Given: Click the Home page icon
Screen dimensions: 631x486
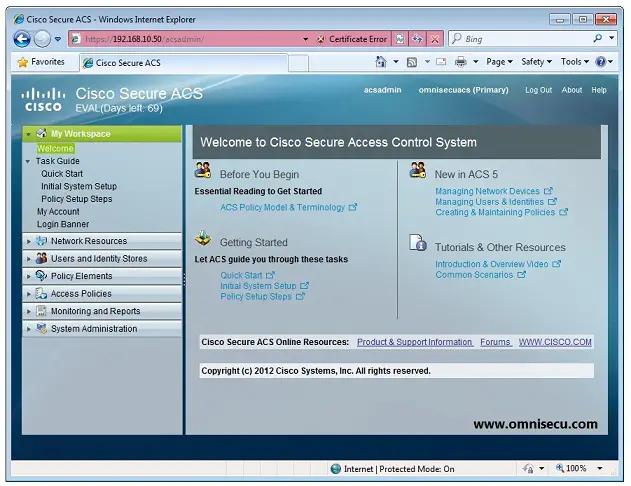Looking at the screenshot, I should [381, 62].
